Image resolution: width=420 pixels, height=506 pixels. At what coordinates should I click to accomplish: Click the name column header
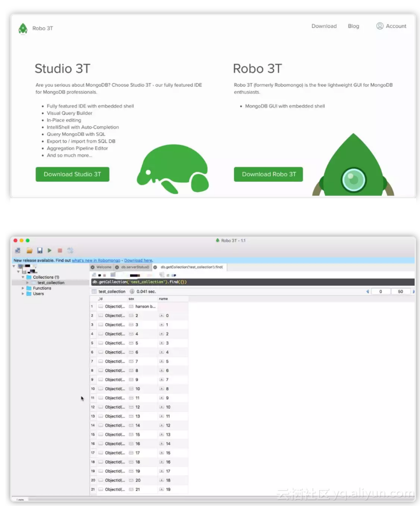click(173, 299)
